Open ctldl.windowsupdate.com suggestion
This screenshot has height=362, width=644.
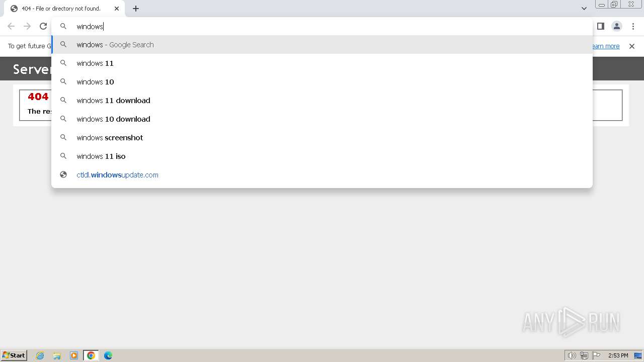322,175
